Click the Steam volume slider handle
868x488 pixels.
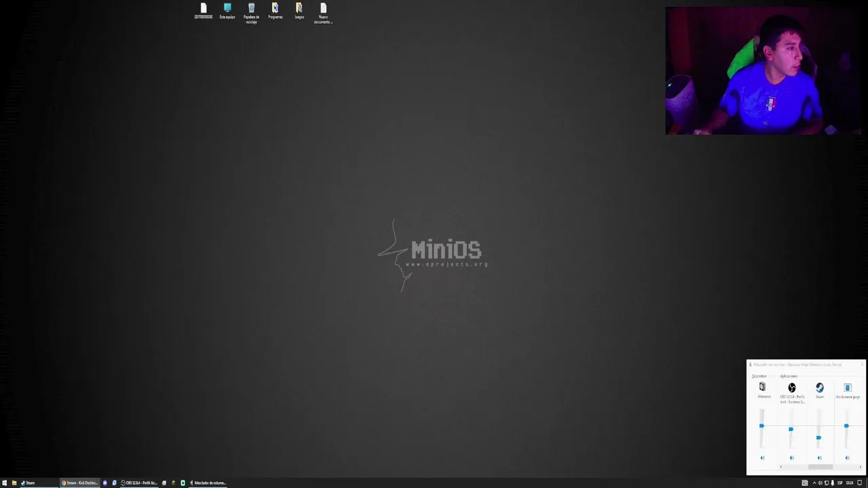pyautogui.click(x=818, y=438)
